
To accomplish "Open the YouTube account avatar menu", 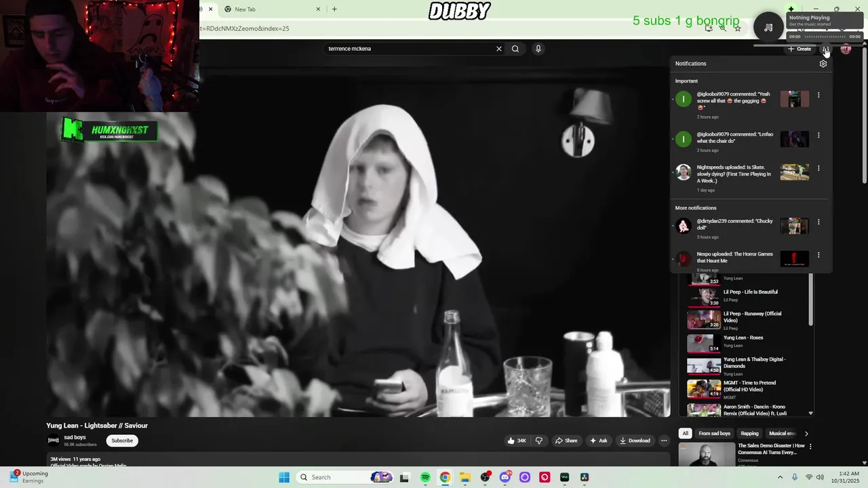I will coord(846,49).
